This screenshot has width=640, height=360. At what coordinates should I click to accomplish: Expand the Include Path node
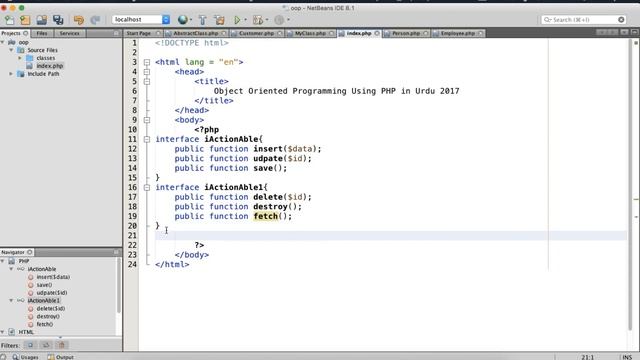(11, 74)
